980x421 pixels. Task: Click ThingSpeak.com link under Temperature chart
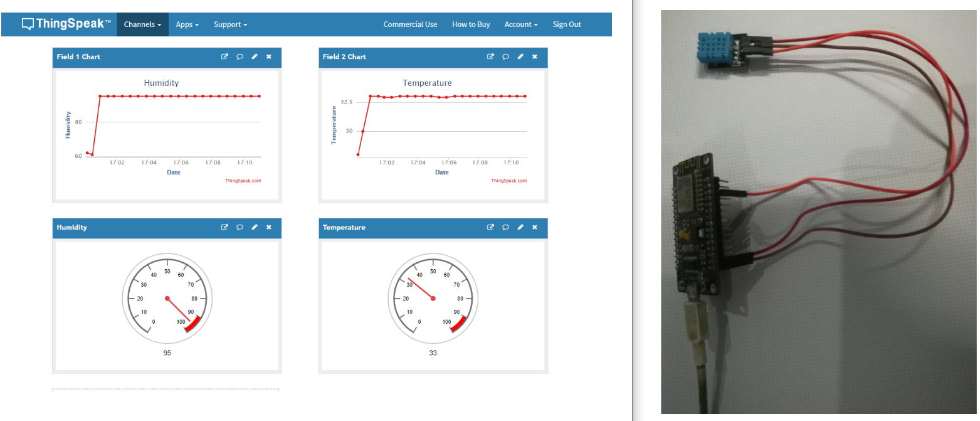coord(508,181)
